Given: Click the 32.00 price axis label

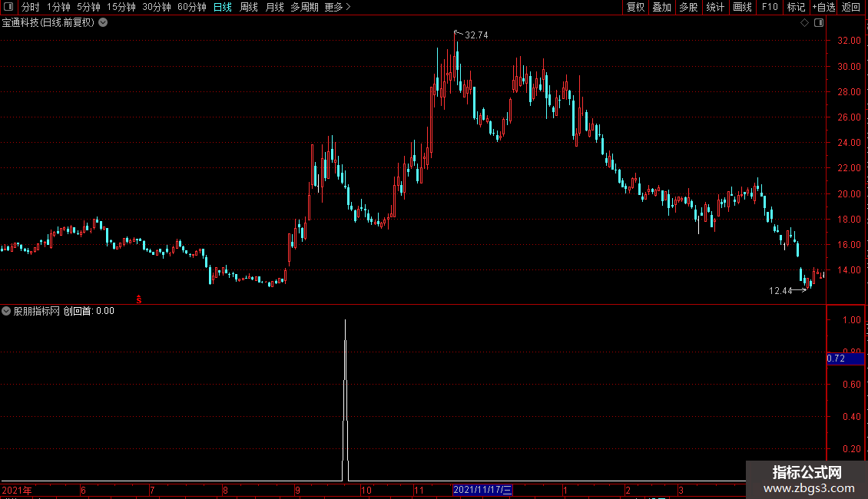Looking at the screenshot, I should (x=849, y=41).
